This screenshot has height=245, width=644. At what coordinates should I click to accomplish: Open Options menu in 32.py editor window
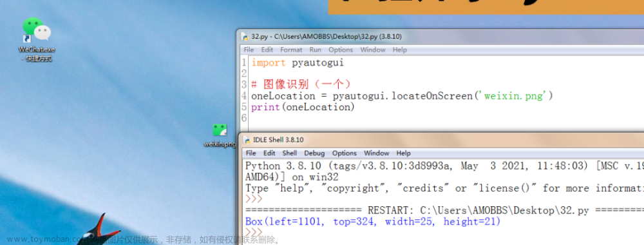coord(341,50)
